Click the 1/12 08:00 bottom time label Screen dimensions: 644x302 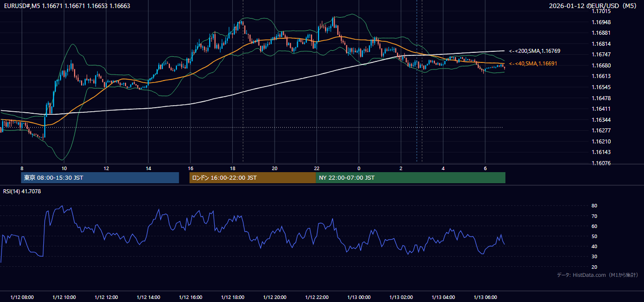[22, 297]
